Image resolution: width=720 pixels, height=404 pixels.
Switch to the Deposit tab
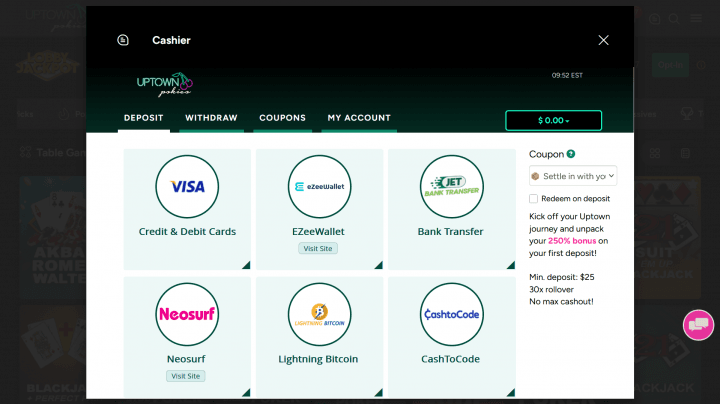click(x=144, y=118)
